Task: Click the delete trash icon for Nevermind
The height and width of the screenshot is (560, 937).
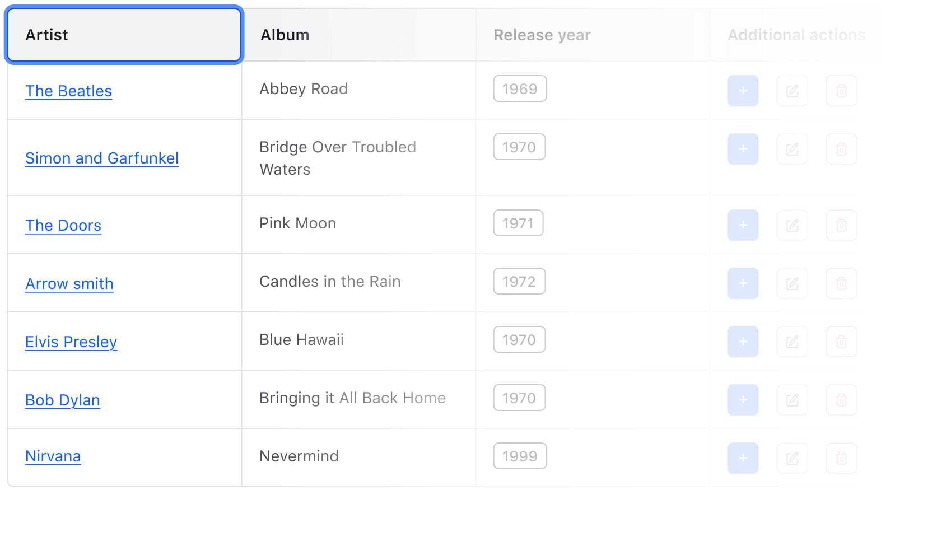Action: pyautogui.click(x=841, y=458)
